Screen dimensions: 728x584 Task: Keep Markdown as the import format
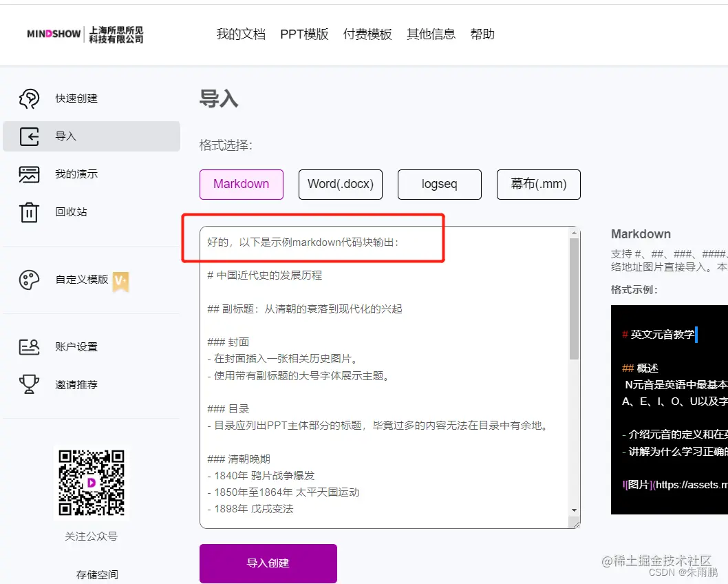click(x=241, y=184)
